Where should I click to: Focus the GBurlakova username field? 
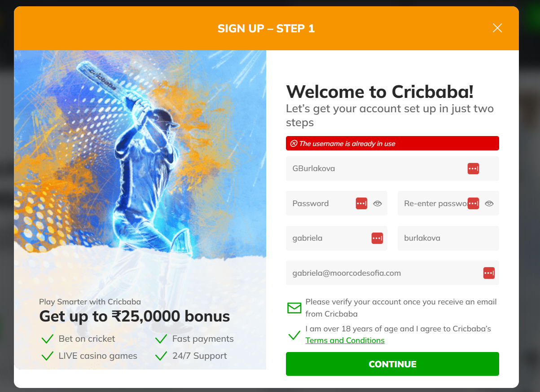pyautogui.click(x=373, y=169)
